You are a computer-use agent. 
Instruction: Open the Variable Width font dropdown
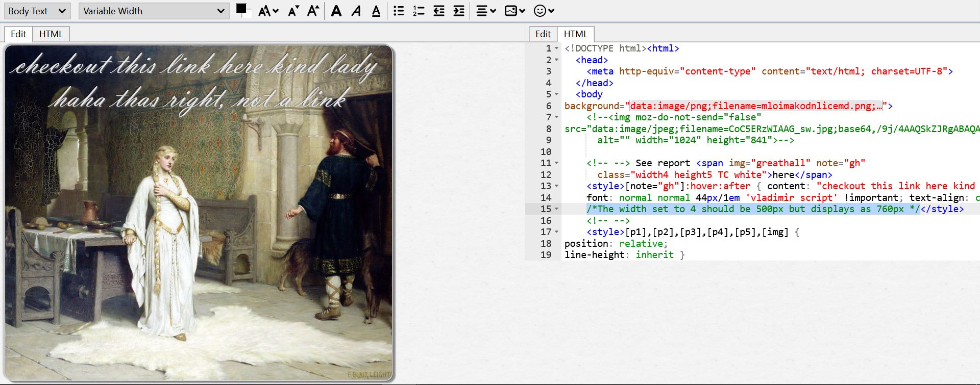(153, 11)
